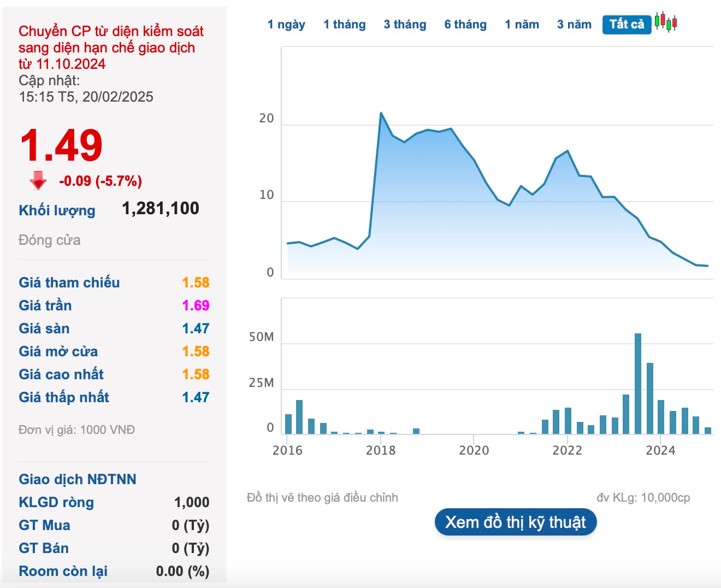The width and height of the screenshot is (721, 588).
Task: Click the 'Giá mở cửa' label
Action: tap(58, 351)
